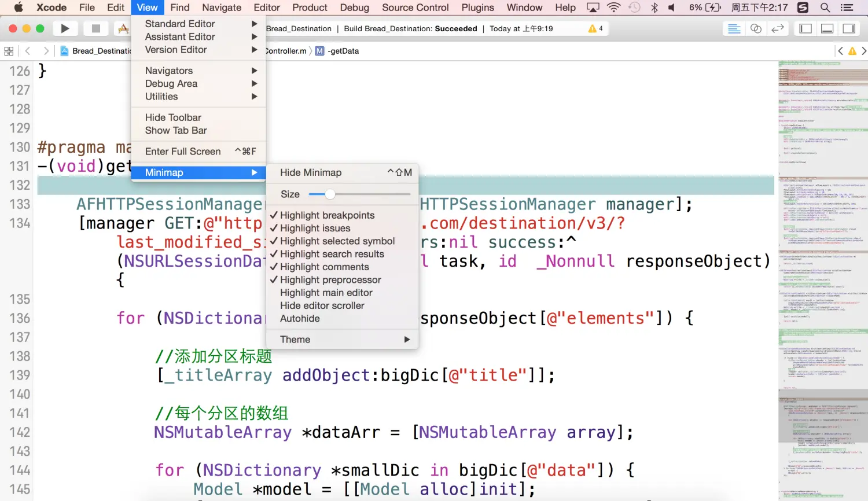Go back in editor history
The width and height of the screenshot is (868, 501).
click(27, 51)
